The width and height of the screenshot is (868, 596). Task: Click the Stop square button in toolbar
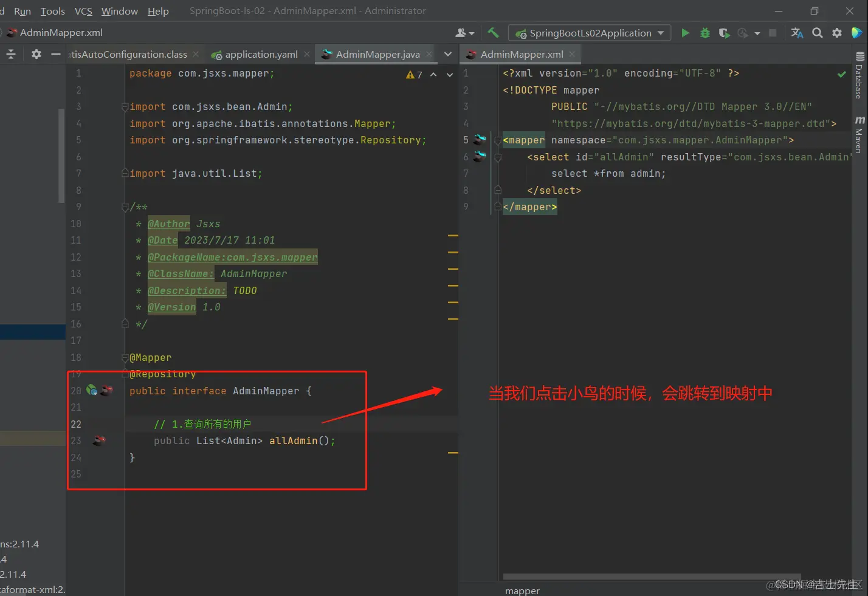click(773, 33)
